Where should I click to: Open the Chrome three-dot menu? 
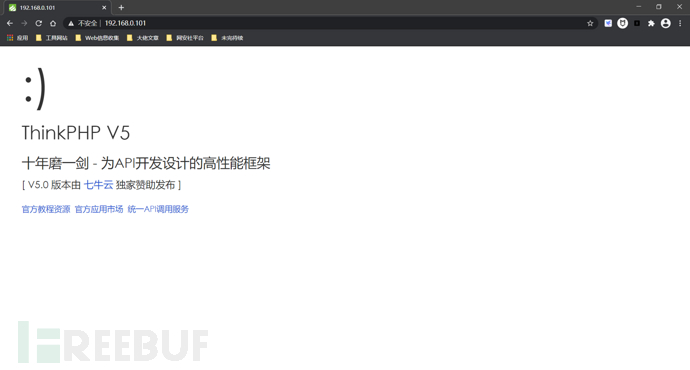click(x=680, y=23)
